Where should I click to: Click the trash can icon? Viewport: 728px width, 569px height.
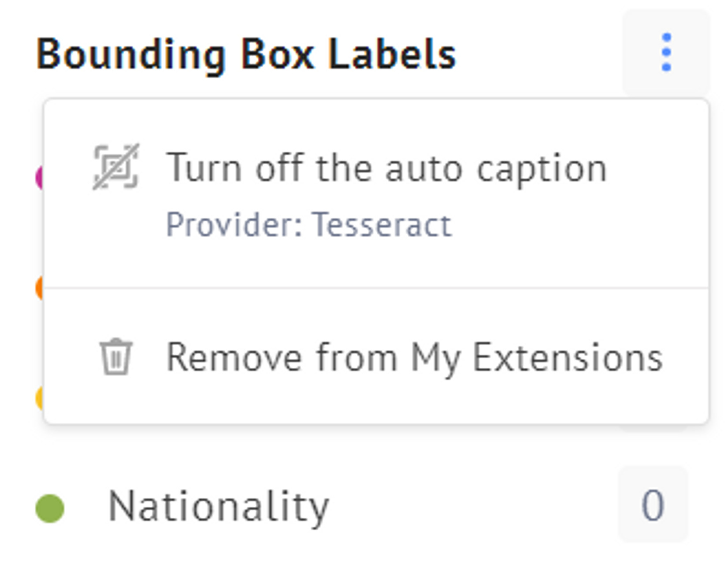pos(116,357)
